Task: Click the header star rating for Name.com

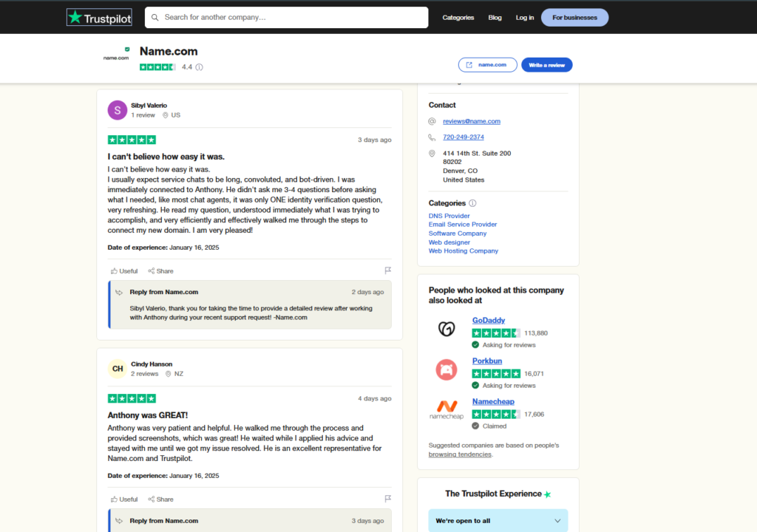Action: coord(158,67)
